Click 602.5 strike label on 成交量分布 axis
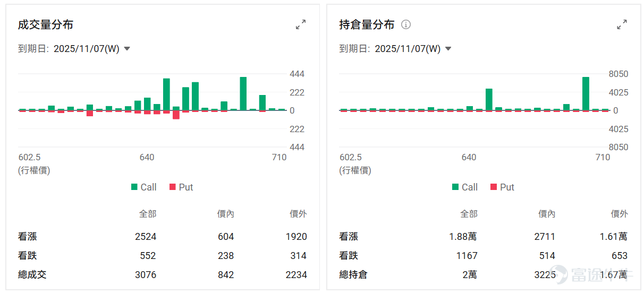This screenshot has height=294, width=644. pyautogui.click(x=29, y=158)
